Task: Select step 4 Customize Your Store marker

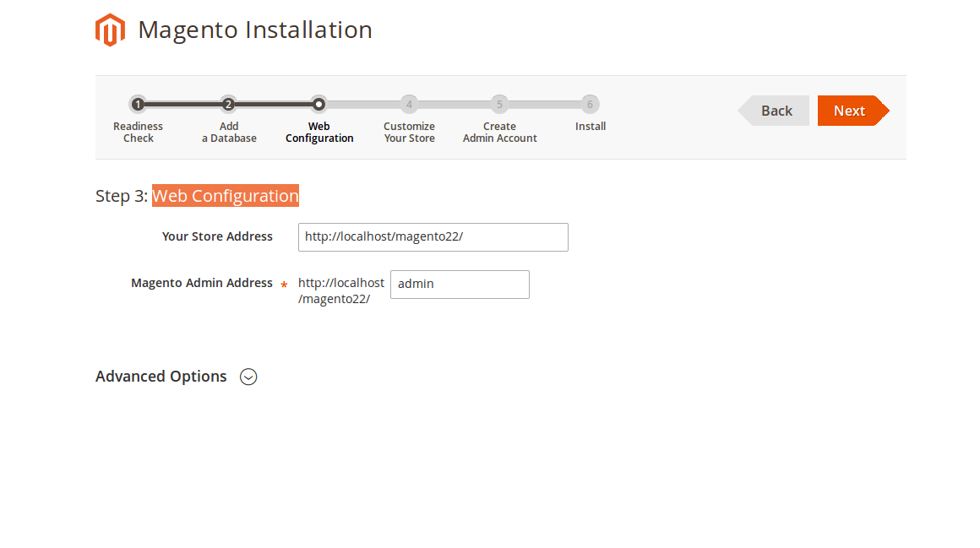Action: [410, 105]
